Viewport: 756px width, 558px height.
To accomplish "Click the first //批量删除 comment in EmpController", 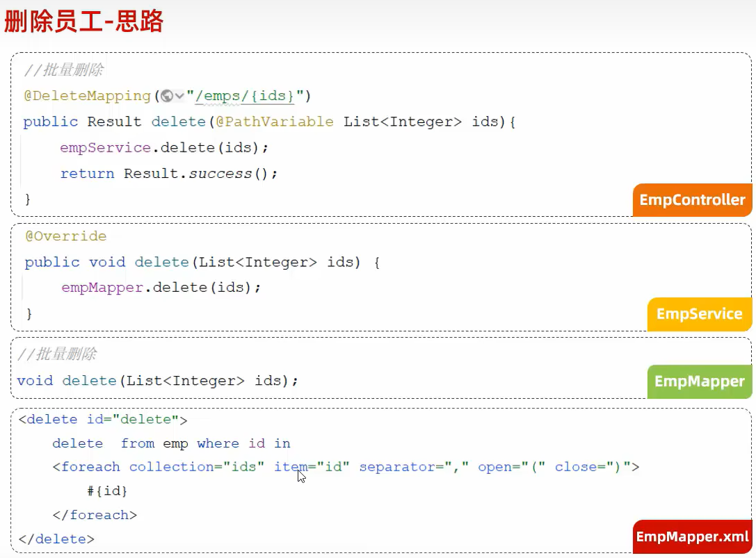I will coord(63,70).
